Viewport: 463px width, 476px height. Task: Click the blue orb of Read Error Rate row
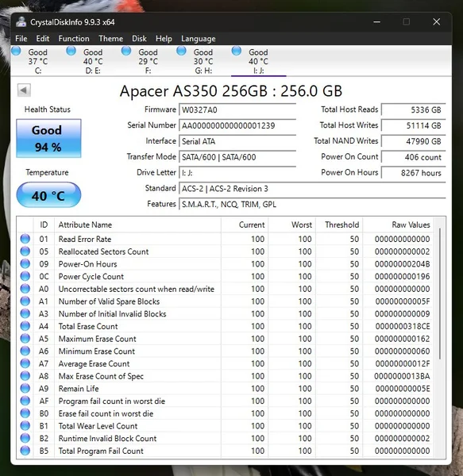tap(25, 239)
